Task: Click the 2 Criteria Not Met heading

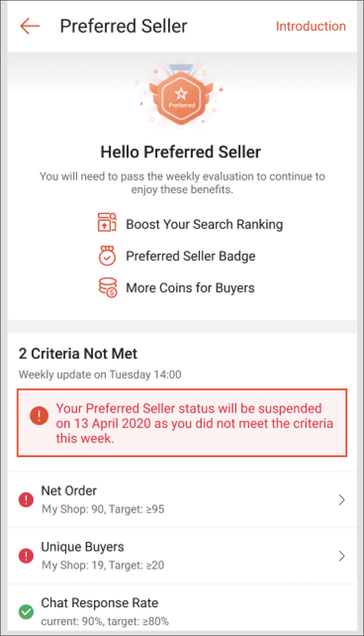Action: point(76,354)
